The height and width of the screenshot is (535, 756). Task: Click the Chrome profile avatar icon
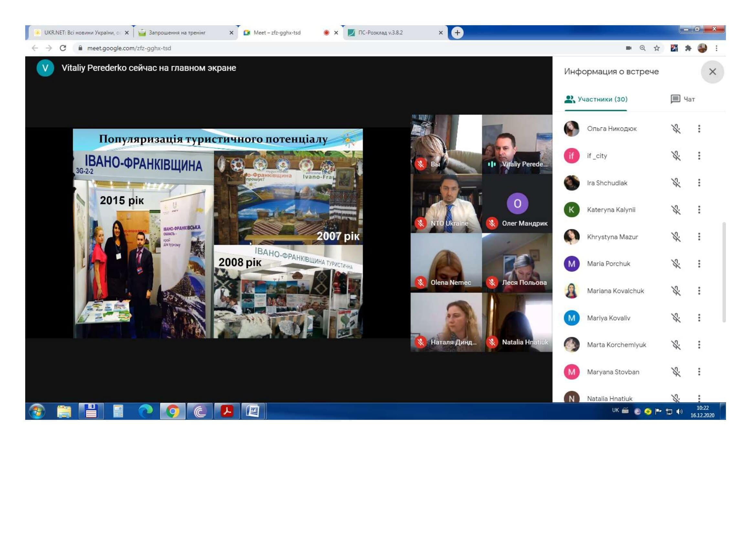click(x=702, y=48)
